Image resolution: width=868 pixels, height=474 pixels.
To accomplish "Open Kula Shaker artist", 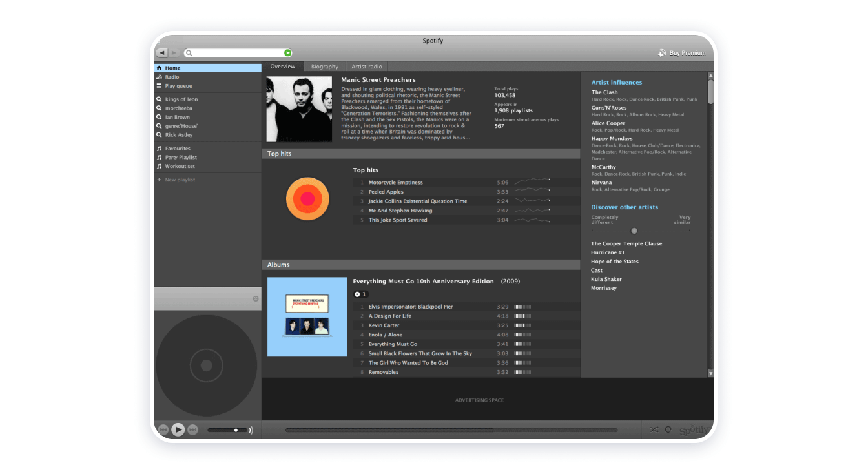I will coord(606,280).
